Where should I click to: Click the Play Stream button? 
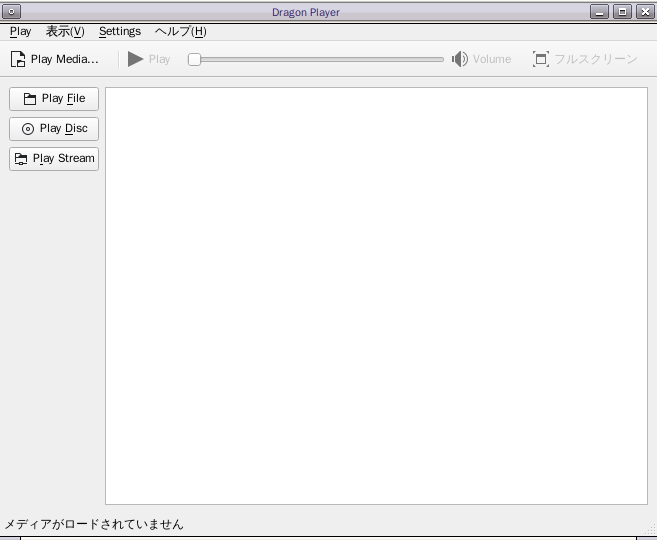click(54, 159)
